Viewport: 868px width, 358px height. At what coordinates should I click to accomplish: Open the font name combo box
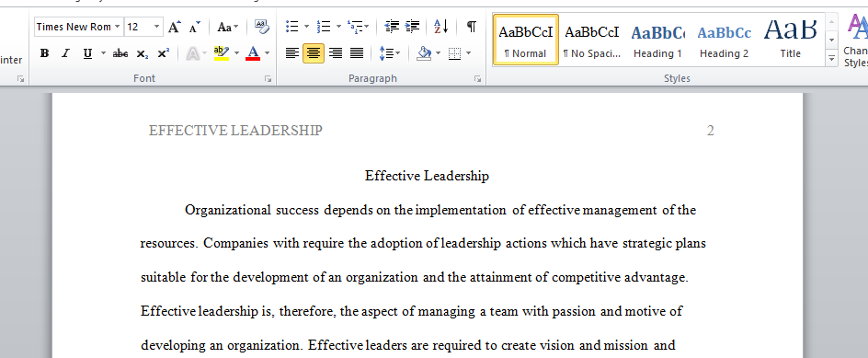coord(78,27)
